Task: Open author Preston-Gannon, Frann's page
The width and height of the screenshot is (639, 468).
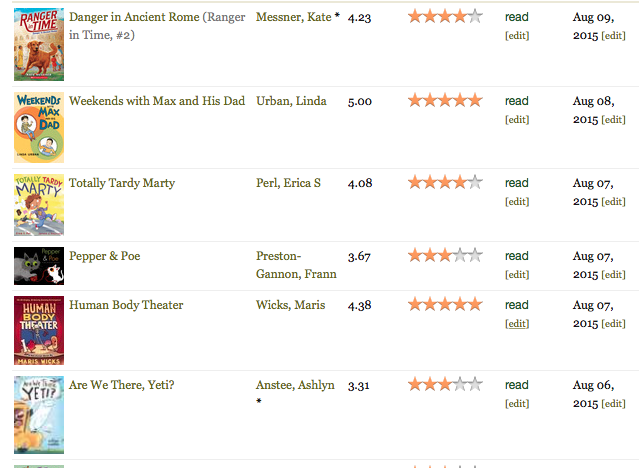Action: (x=296, y=265)
